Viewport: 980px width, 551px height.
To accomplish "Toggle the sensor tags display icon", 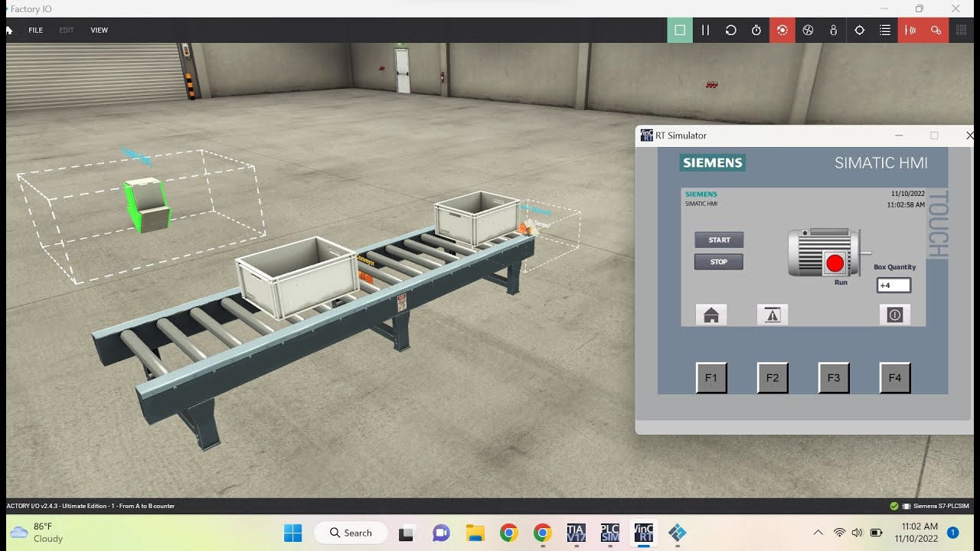I will point(910,30).
